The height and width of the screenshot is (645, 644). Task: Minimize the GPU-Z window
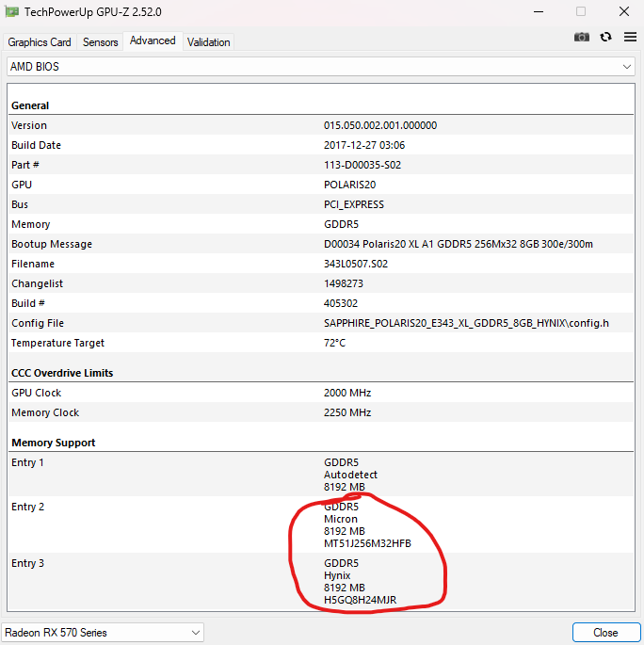point(539,11)
